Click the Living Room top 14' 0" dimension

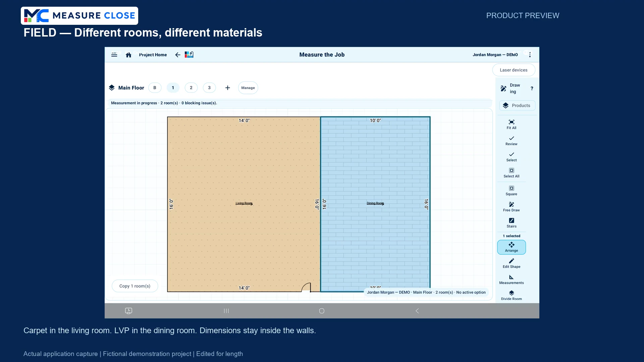point(244,120)
